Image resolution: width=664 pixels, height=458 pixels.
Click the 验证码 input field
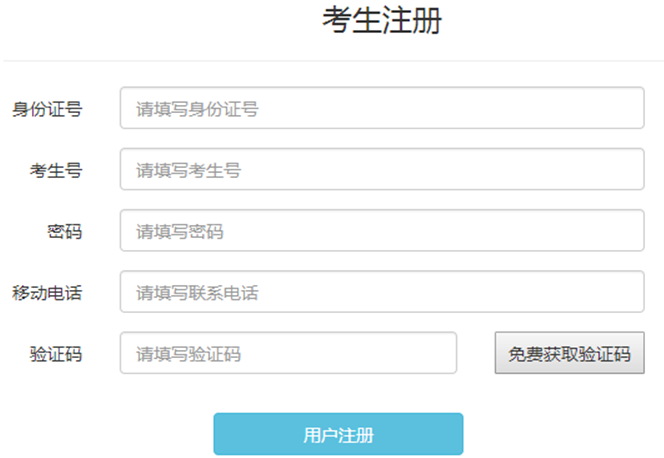pos(330,353)
